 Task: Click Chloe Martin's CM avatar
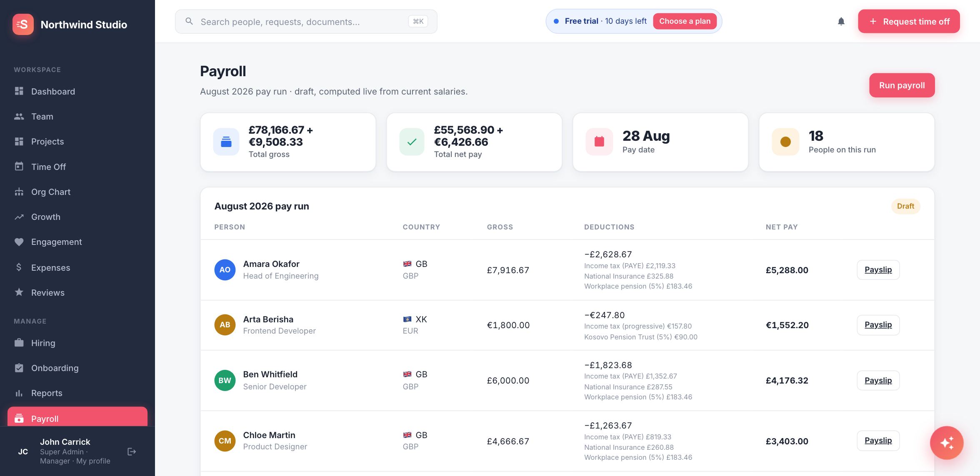(x=225, y=441)
